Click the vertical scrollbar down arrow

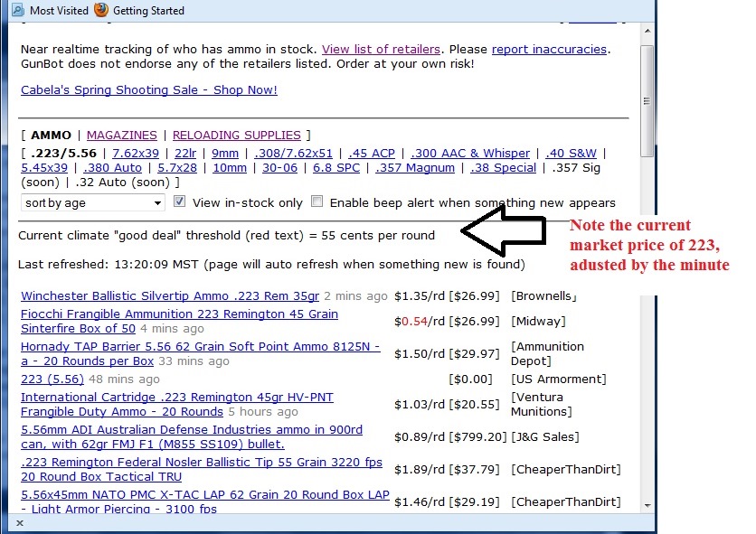[x=647, y=505]
